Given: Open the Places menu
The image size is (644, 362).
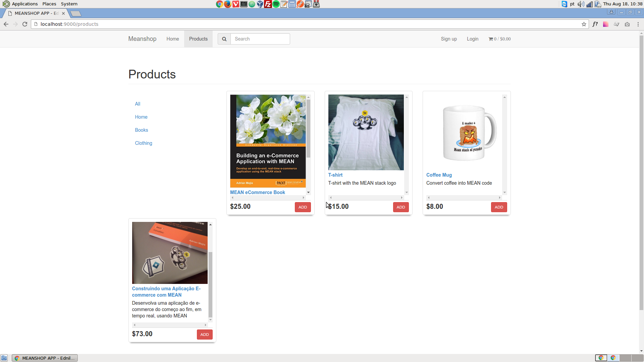Looking at the screenshot, I should tap(49, 4).
